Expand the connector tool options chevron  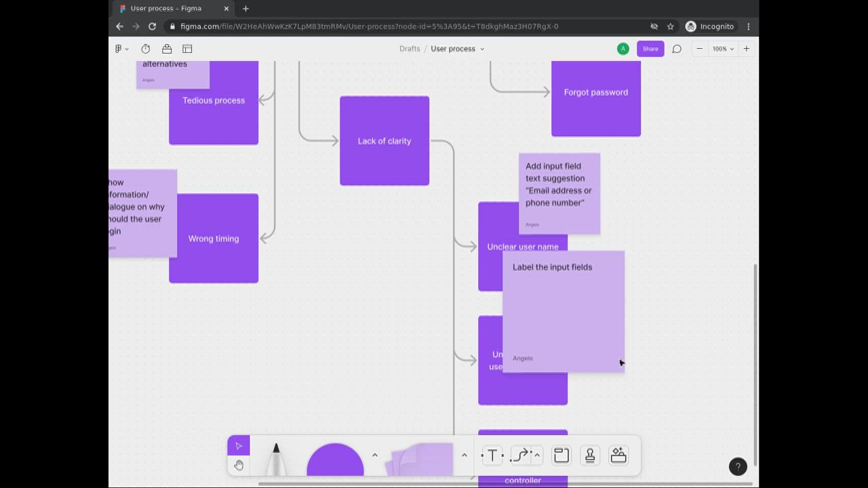coord(536,455)
